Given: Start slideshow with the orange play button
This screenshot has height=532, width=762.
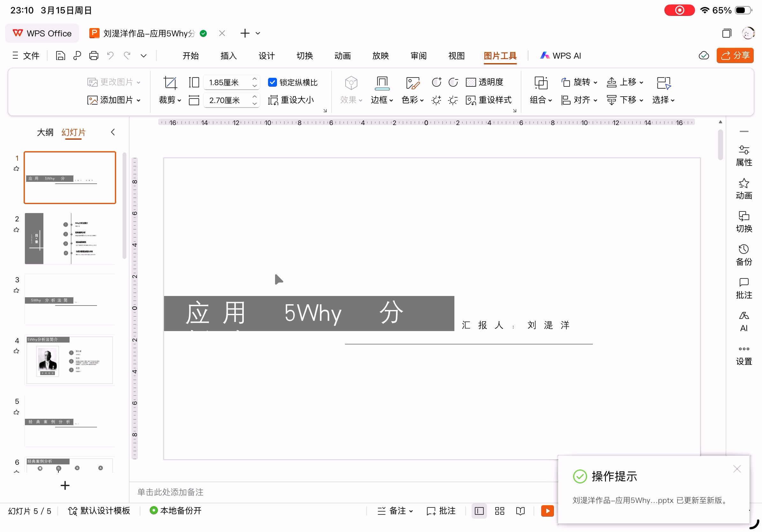Looking at the screenshot, I should point(547,511).
